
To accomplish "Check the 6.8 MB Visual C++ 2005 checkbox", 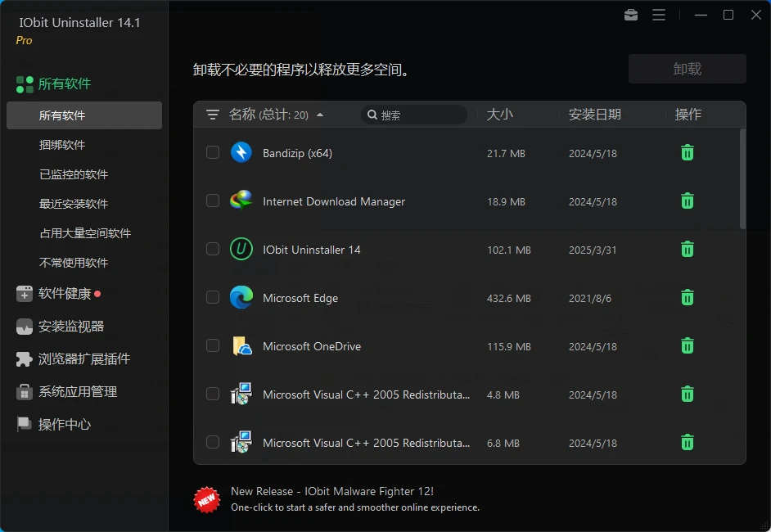I will [213, 442].
